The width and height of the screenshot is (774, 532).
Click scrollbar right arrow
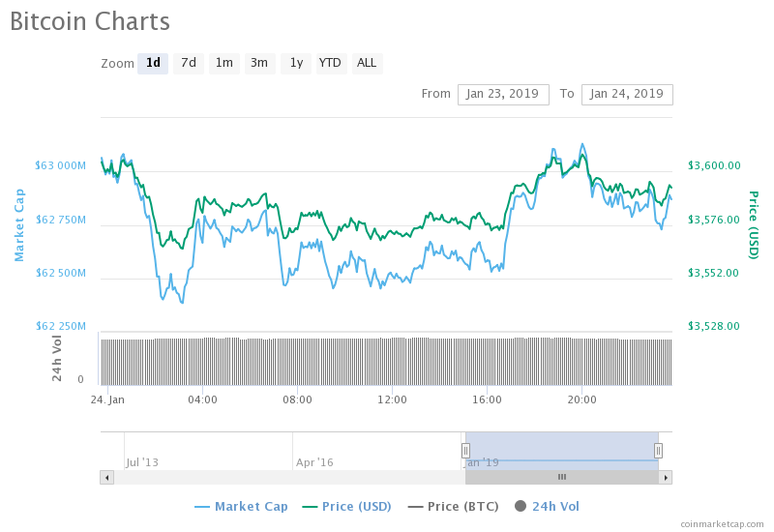(x=666, y=477)
